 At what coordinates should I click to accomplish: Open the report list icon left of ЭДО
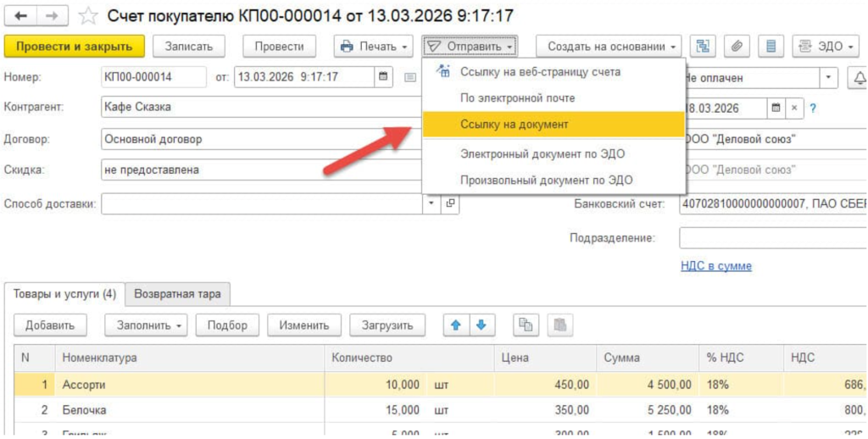(771, 47)
